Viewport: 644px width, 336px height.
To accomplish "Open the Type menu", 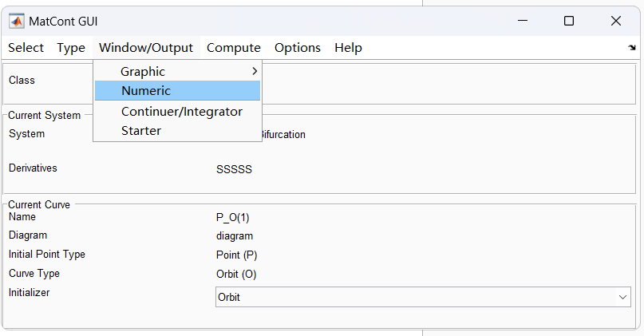I will point(71,48).
